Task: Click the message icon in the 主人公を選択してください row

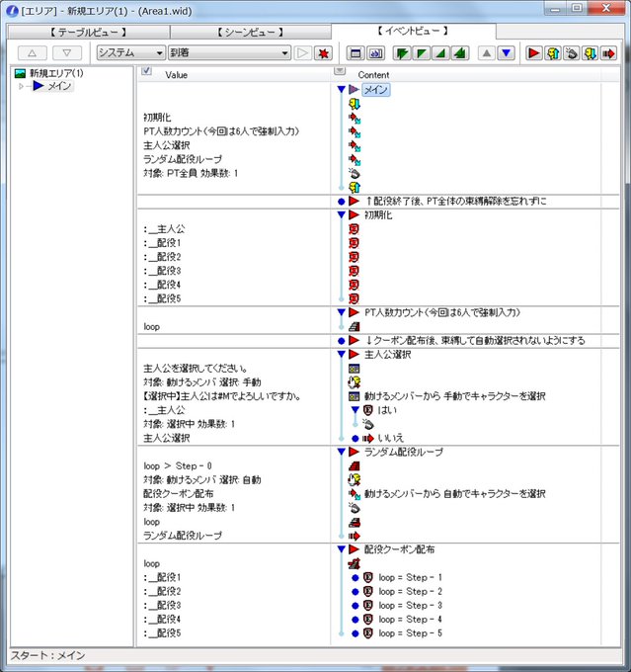Action: click(x=354, y=369)
